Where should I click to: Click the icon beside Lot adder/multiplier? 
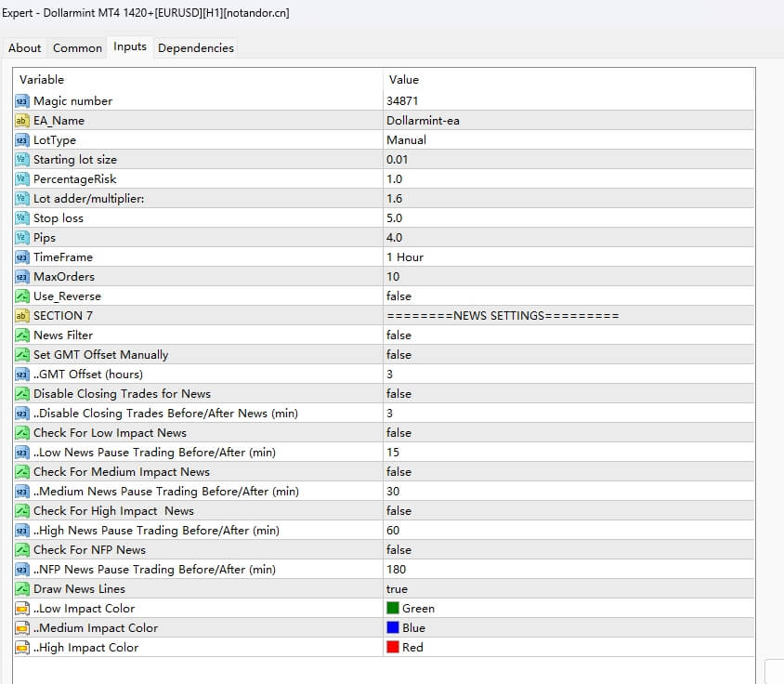22,199
